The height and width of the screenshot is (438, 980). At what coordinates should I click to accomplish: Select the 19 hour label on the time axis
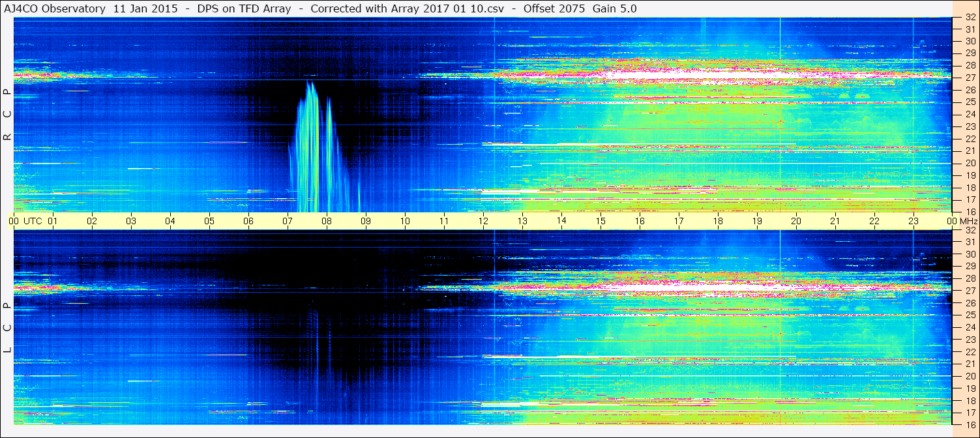757,221
